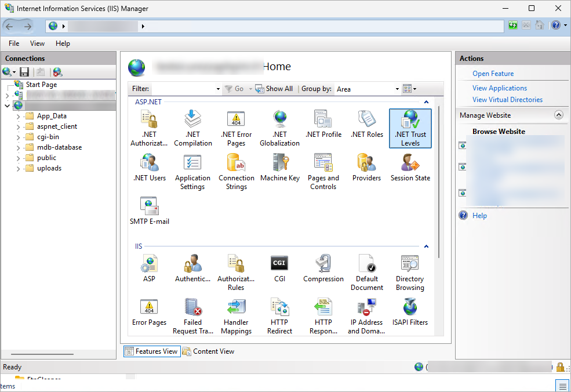Screen dimensions: 571x392
Task: Click the Back navigation arrow
Action: tap(9, 26)
